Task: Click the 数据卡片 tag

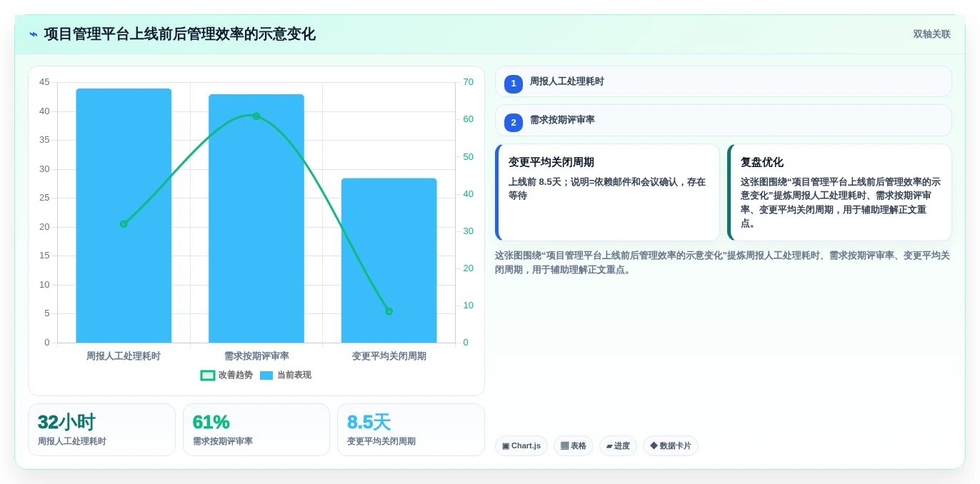Action: pos(671,446)
